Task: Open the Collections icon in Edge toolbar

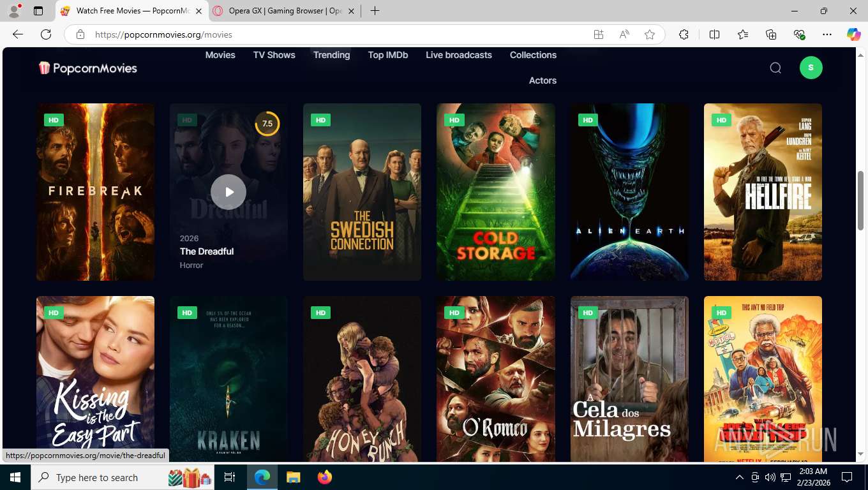Action: click(771, 34)
